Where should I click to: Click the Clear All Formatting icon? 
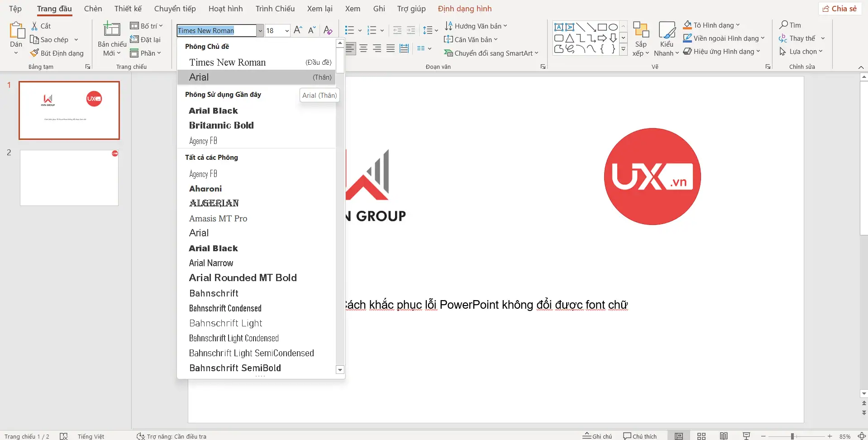[328, 30]
